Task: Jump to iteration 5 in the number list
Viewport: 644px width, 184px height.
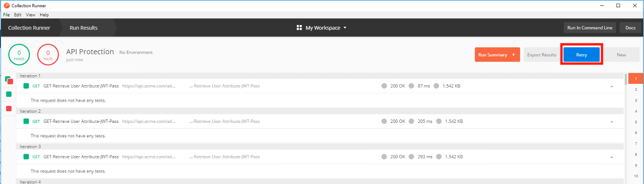Action: [x=636, y=122]
